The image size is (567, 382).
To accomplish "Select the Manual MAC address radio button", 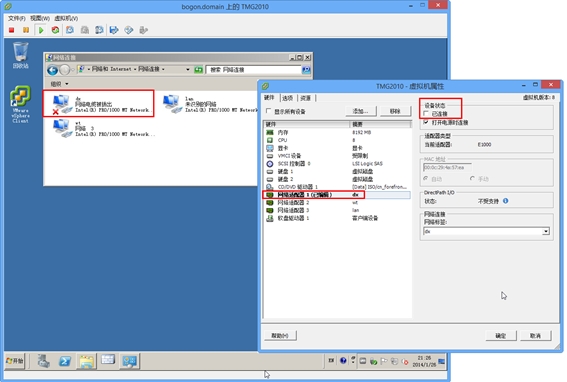I will [x=472, y=179].
